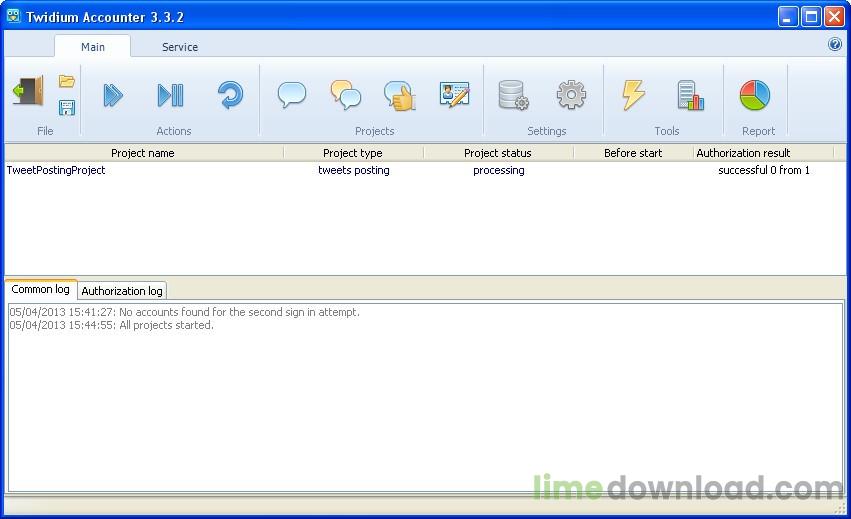Click 'successful 0 from 1' result cell

[x=764, y=170]
